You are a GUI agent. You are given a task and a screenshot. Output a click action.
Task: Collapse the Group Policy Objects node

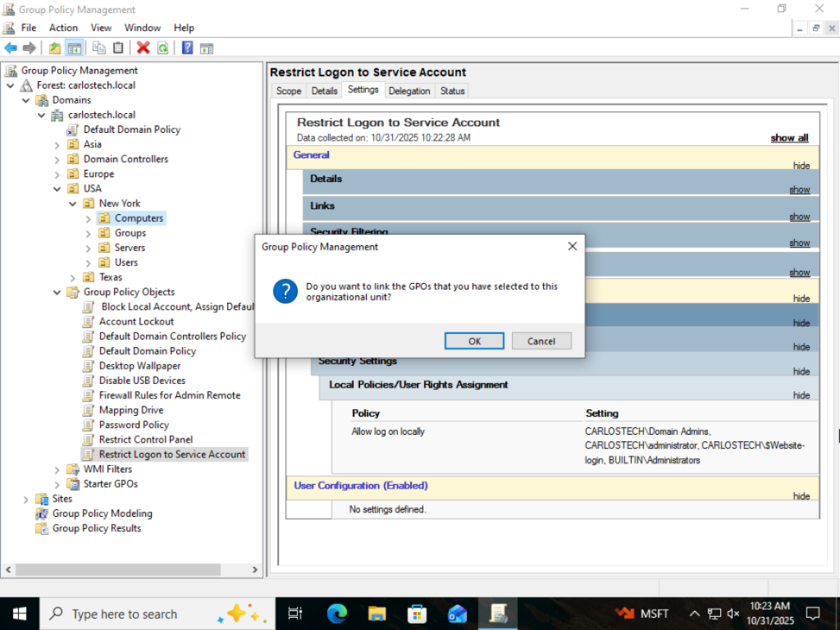[x=57, y=292]
